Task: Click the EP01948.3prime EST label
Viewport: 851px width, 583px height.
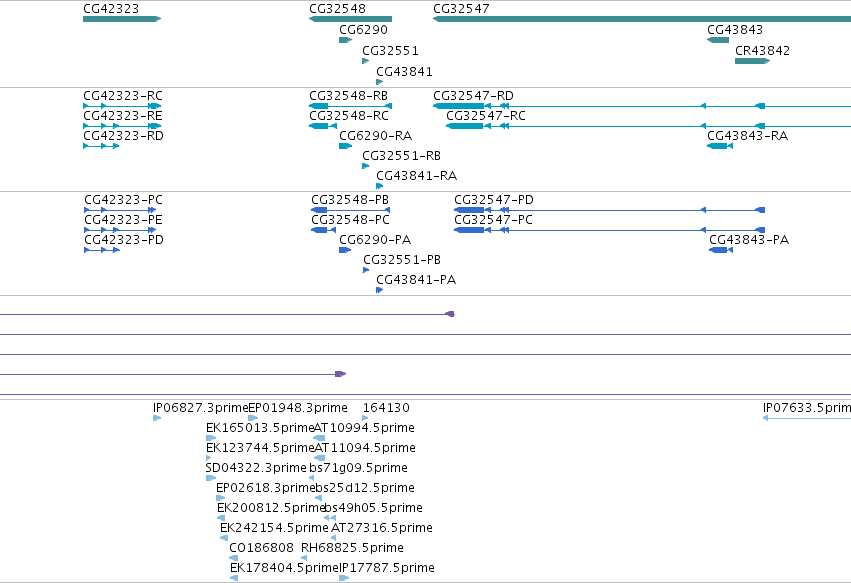Action: [297, 408]
